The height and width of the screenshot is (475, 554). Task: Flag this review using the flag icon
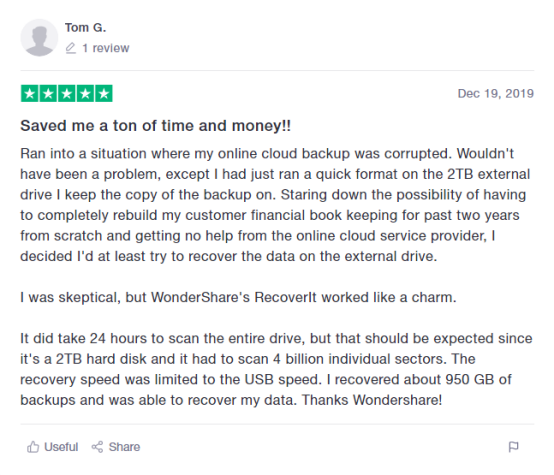(513, 447)
